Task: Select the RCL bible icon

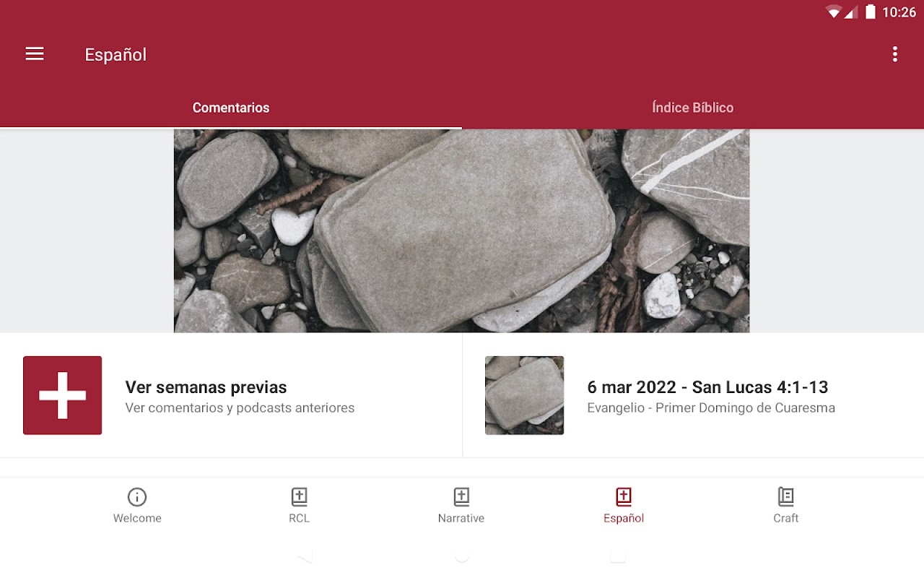Action: tap(299, 497)
